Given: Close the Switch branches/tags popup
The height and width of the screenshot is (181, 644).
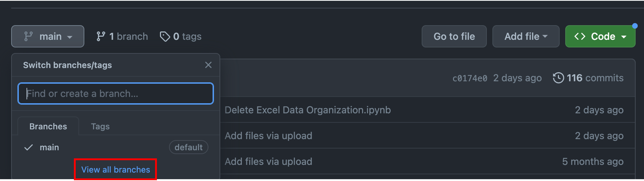Looking at the screenshot, I should tap(208, 65).
